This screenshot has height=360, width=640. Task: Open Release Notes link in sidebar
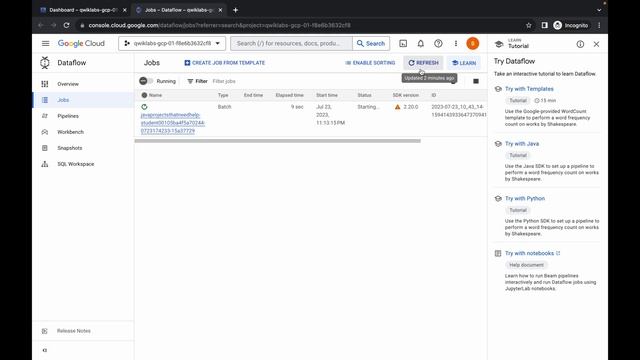[73, 331]
